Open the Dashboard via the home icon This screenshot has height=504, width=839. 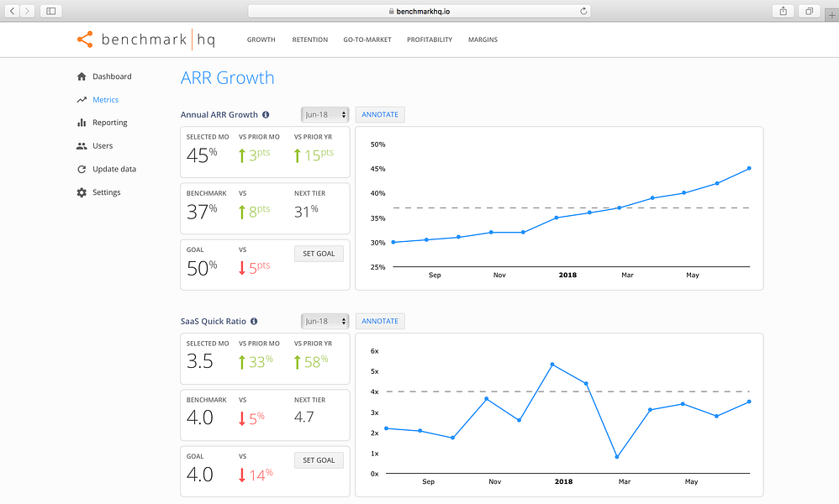(81, 76)
